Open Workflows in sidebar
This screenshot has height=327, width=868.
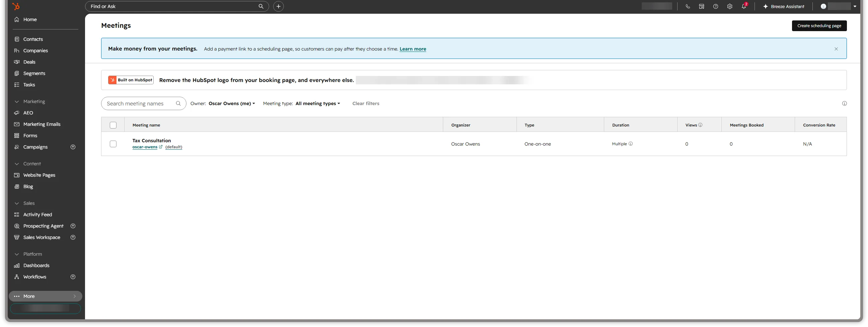coord(35,277)
